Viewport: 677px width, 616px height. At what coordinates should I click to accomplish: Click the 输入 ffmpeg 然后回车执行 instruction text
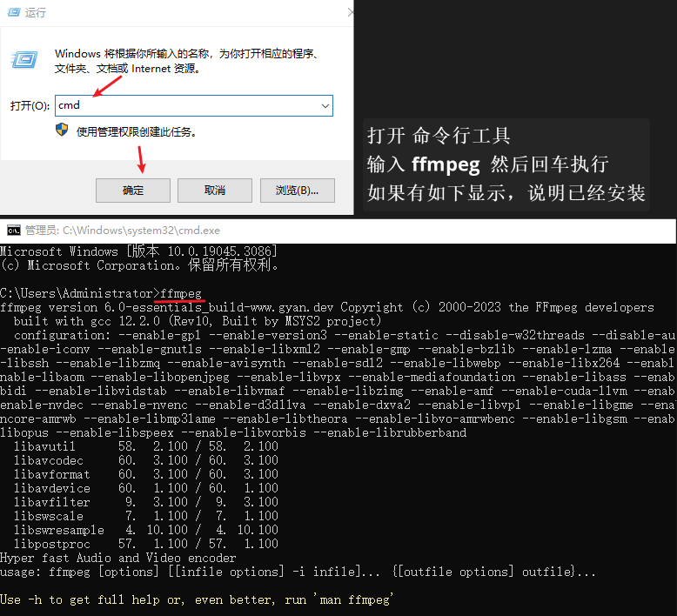tap(488, 164)
